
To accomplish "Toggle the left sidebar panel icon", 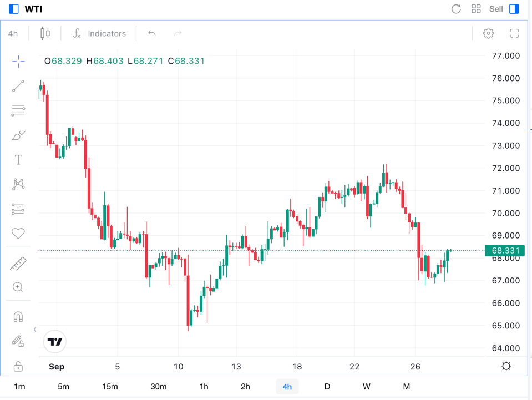I will (x=14, y=9).
